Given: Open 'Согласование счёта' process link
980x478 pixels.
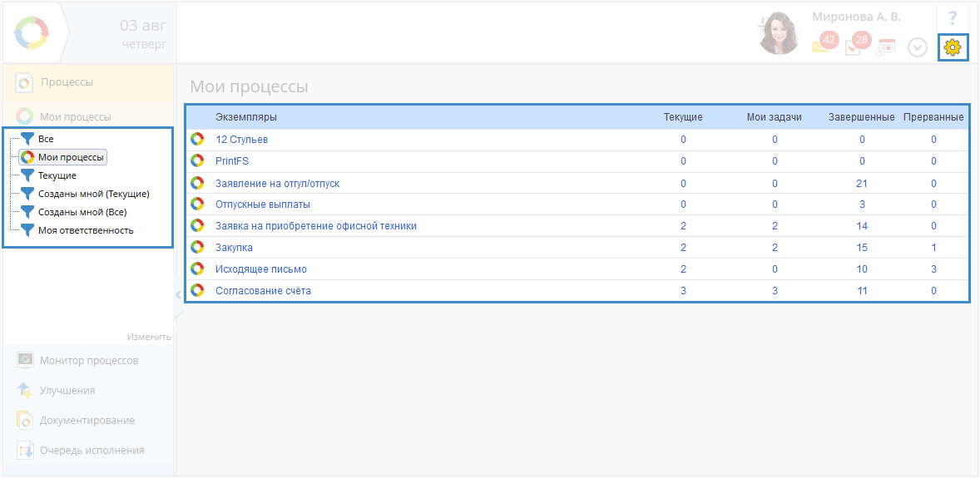Looking at the screenshot, I should (x=263, y=291).
